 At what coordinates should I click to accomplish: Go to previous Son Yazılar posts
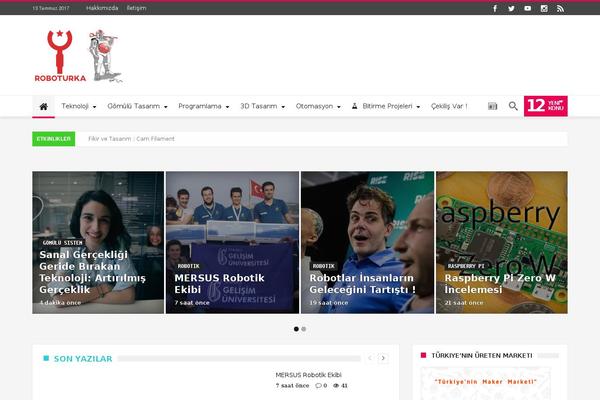tap(370, 358)
